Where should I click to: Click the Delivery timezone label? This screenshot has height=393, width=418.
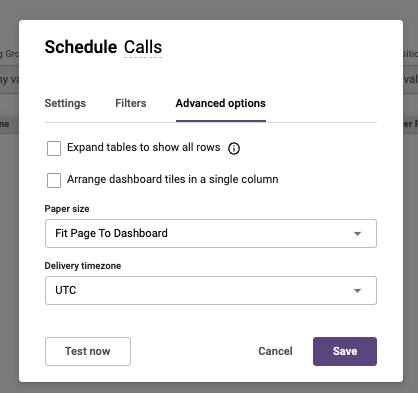(83, 266)
